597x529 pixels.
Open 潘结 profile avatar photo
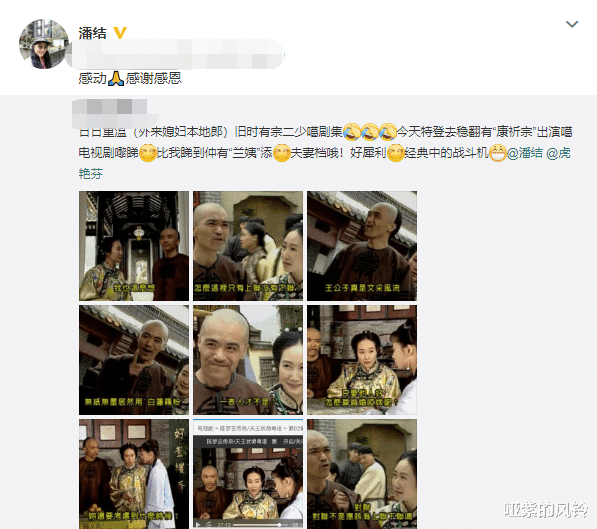click(44, 44)
